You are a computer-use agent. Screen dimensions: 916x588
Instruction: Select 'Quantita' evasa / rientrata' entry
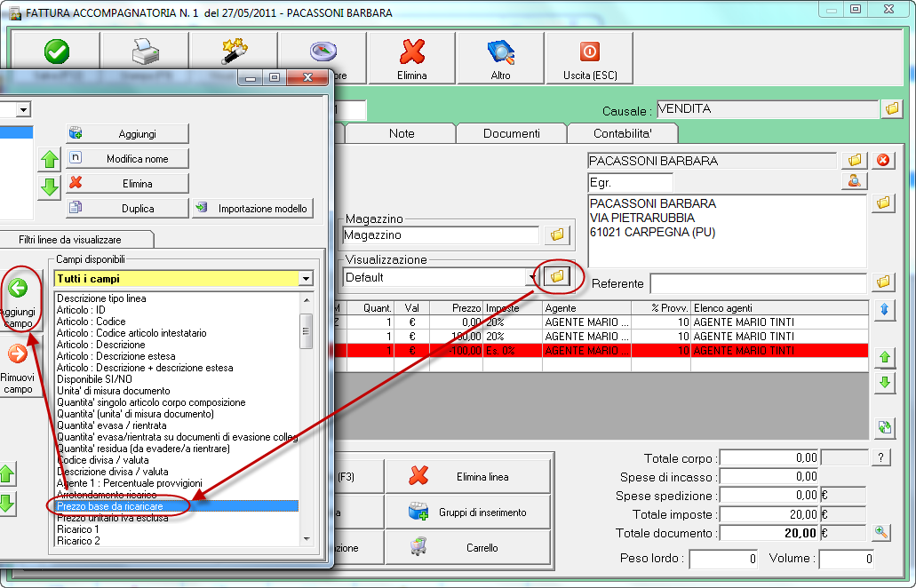112,425
